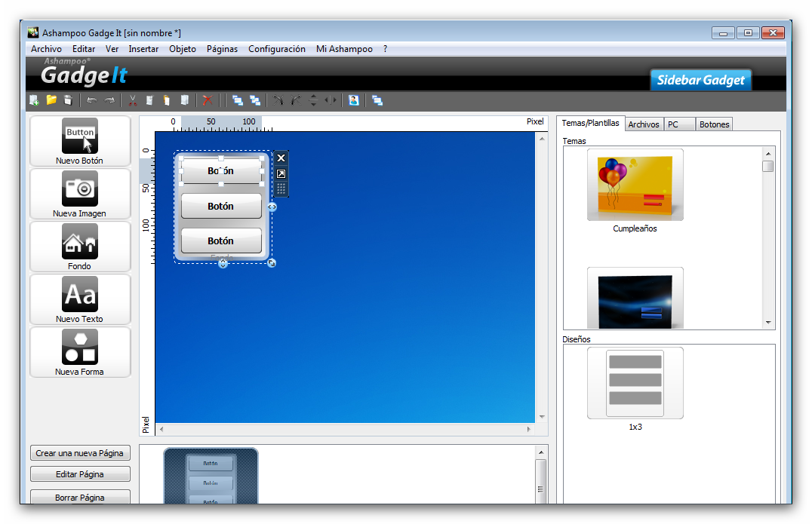Copy the selected object
This screenshot has width=812, height=524.
click(x=149, y=100)
